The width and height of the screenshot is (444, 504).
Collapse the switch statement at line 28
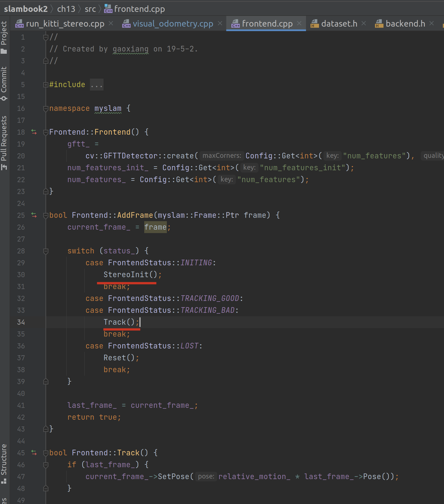coord(46,251)
